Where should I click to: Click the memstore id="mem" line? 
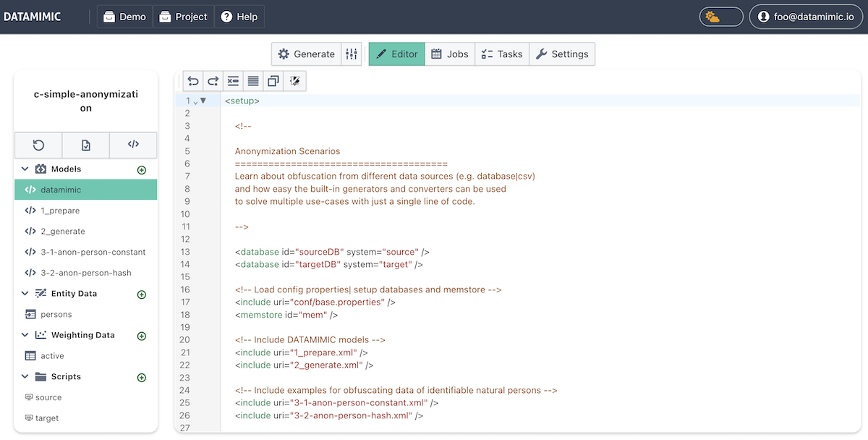[x=286, y=315]
